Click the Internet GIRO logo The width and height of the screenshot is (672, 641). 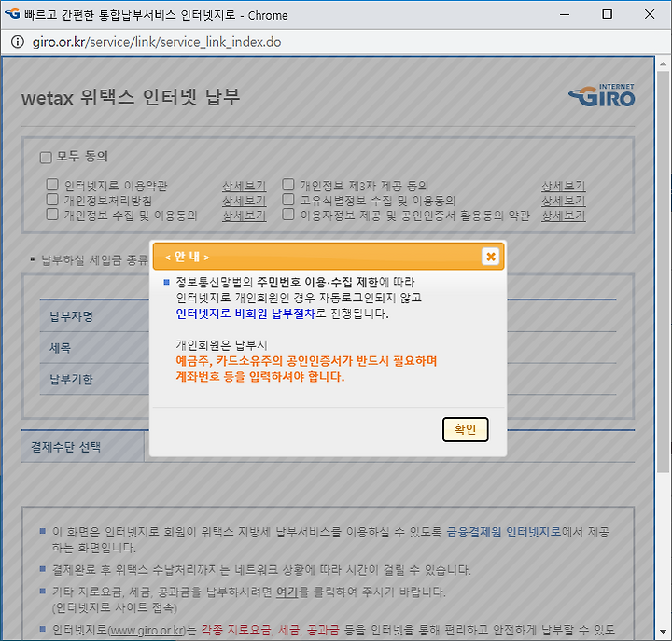point(602,94)
